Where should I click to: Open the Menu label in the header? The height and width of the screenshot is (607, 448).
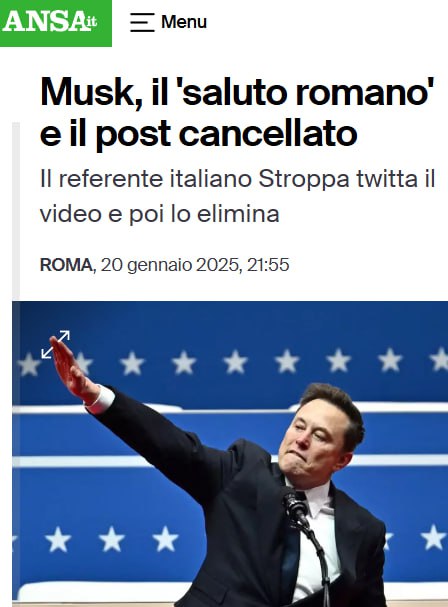coord(184,22)
